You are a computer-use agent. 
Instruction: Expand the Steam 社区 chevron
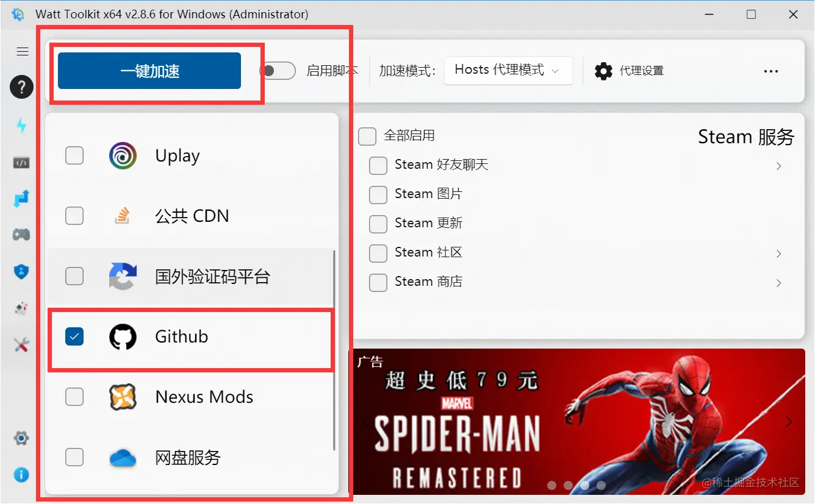[779, 254]
